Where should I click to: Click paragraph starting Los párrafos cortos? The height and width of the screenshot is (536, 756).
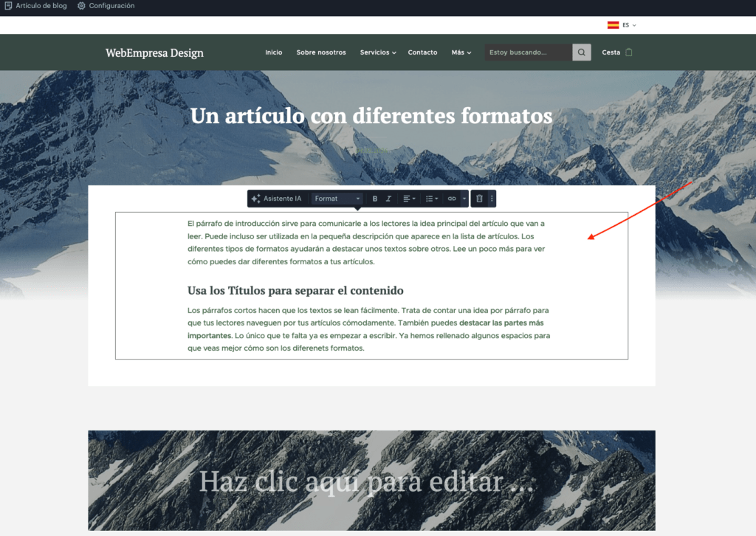(369, 329)
